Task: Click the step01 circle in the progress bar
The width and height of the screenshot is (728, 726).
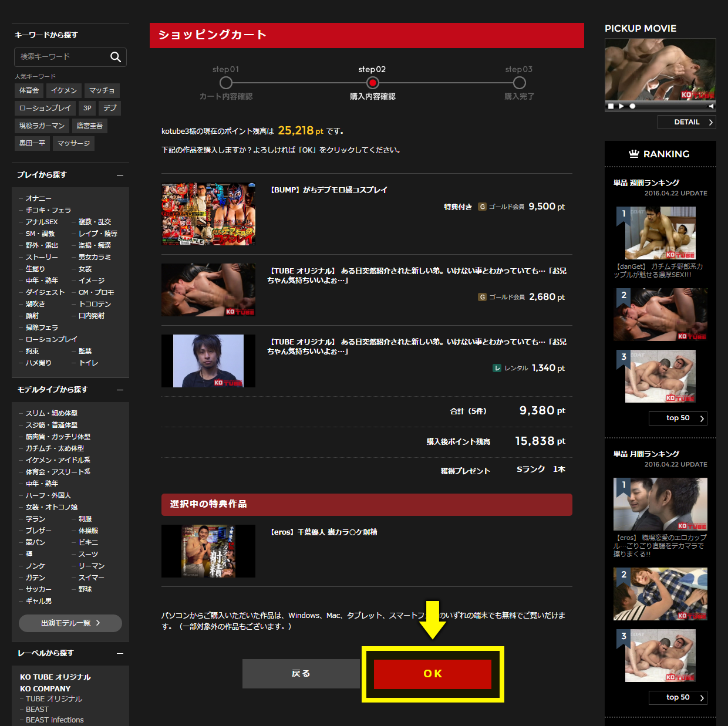Action: (226, 83)
